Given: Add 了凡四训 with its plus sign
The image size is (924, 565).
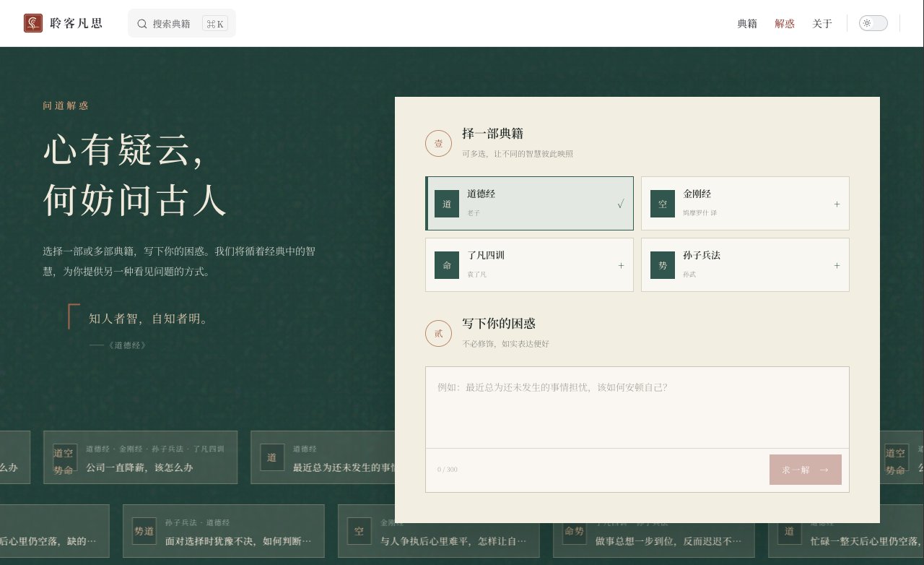Looking at the screenshot, I should click(x=621, y=265).
